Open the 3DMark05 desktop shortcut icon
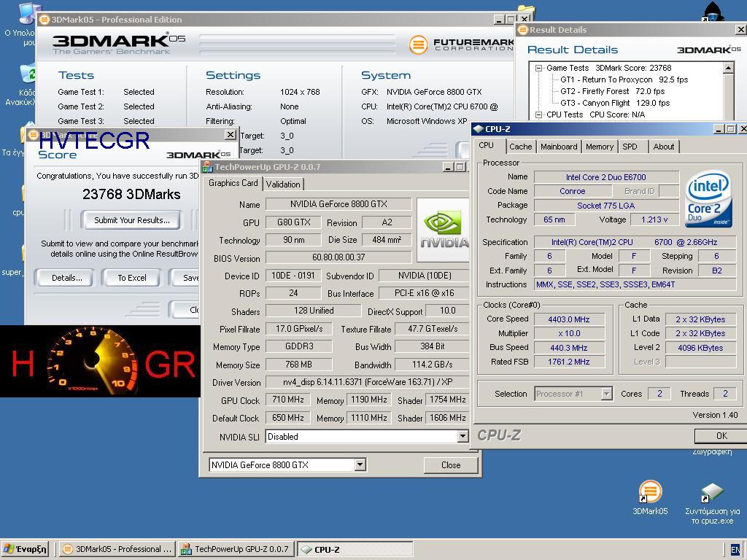The height and width of the screenshot is (560, 747). click(x=650, y=491)
